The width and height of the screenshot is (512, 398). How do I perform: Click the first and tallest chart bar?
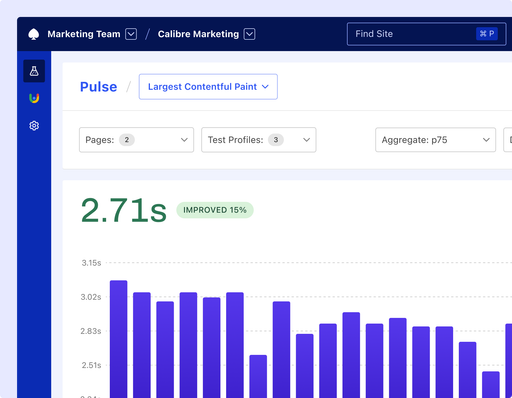point(119,339)
